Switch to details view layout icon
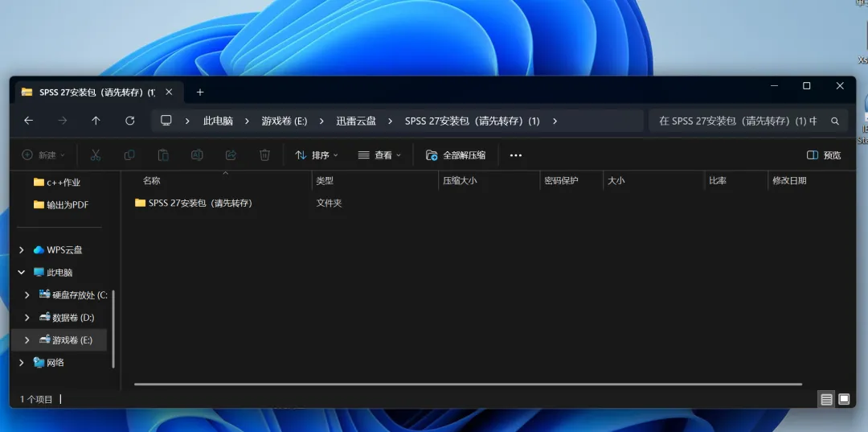Screen dimensions: 868x432 click(x=826, y=399)
